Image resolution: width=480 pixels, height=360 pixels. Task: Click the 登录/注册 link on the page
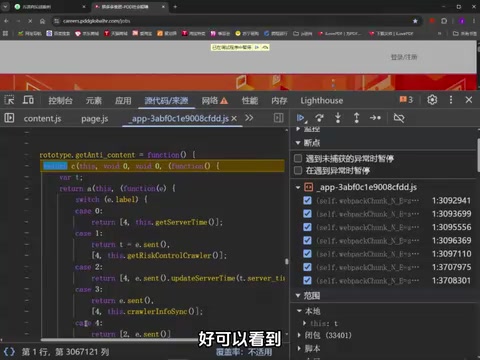point(404,57)
